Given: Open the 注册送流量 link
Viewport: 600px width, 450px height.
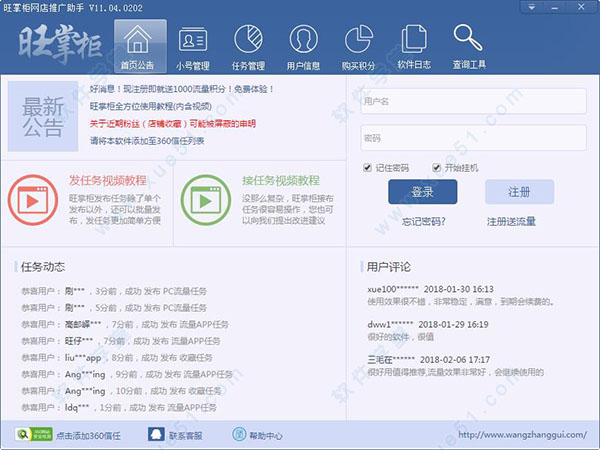Looking at the screenshot, I should (x=511, y=222).
